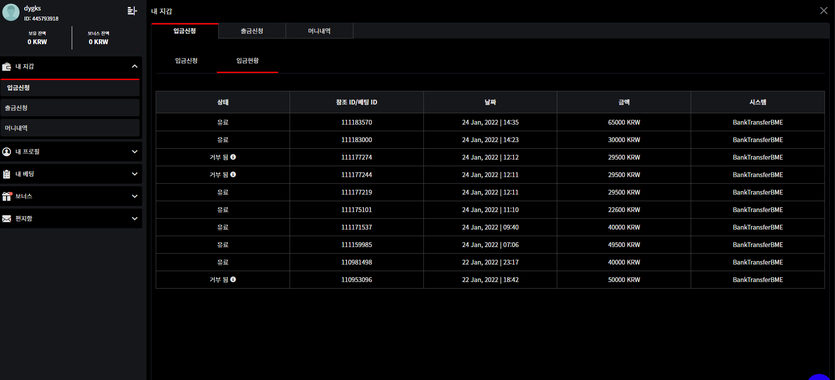The height and width of the screenshot is (380, 835).
Task: Click the clipboard icon next to 내 베팅
Action: tap(6, 174)
